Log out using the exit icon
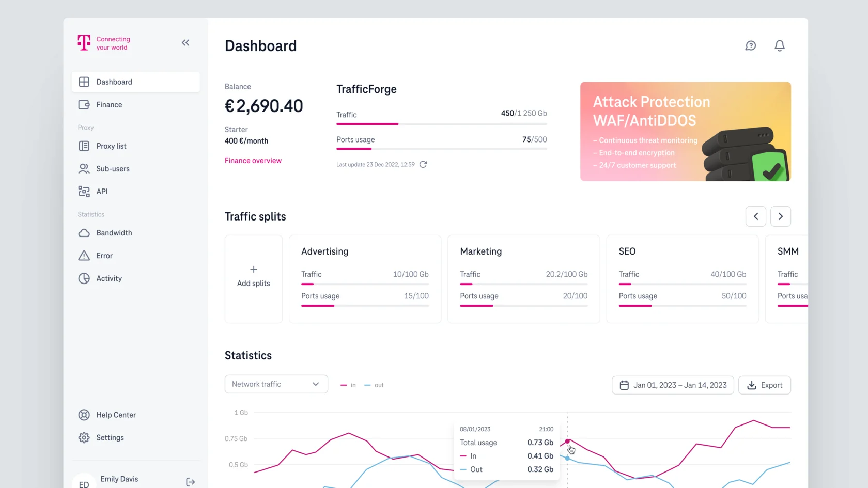This screenshot has width=868, height=488. pyautogui.click(x=191, y=482)
